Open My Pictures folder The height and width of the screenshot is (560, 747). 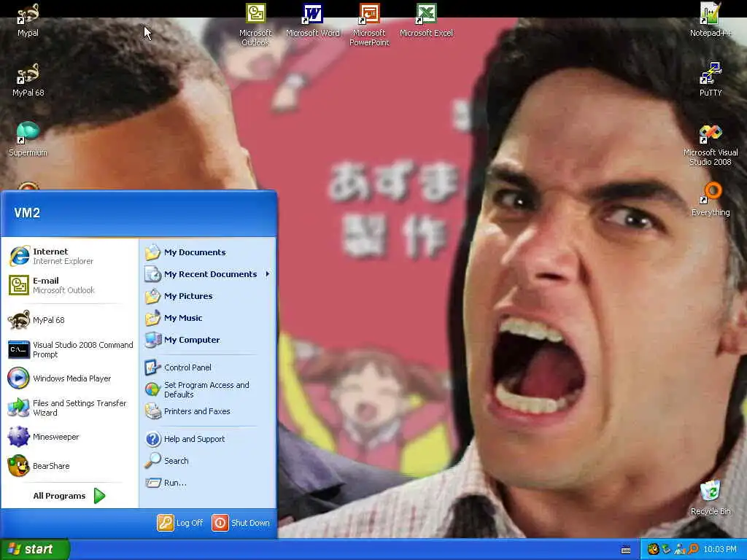click(208, 296)
